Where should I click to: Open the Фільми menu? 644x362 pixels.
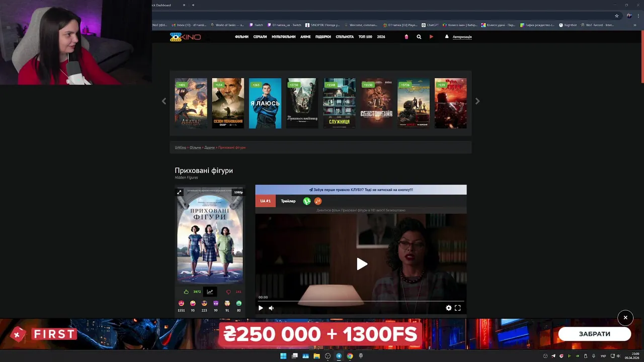pos(242,37)
